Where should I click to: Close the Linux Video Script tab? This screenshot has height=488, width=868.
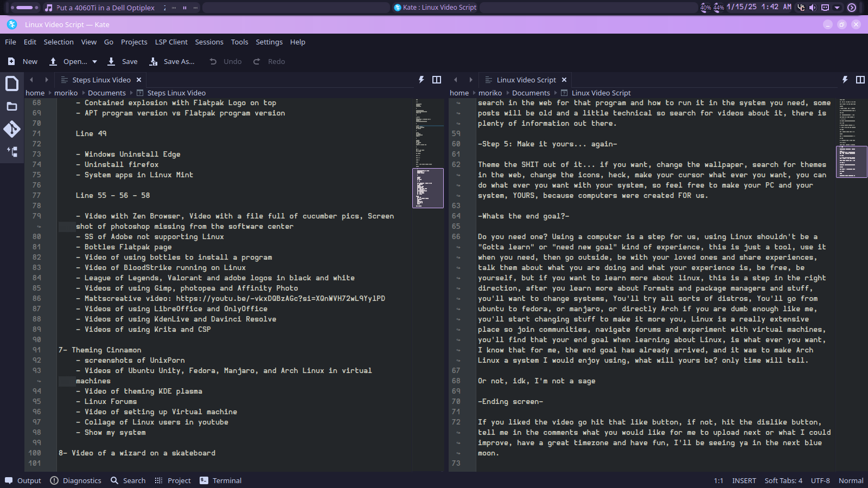pos(564,80)
